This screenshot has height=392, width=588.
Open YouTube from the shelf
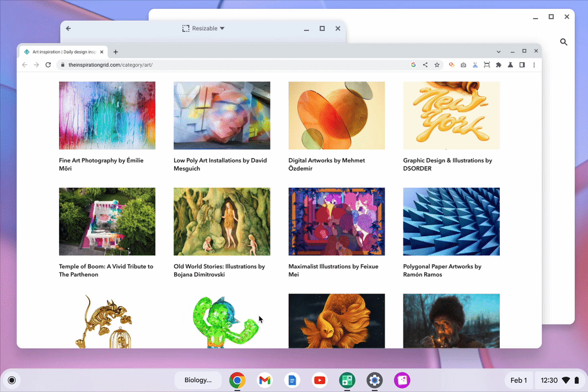pyautogui.click(x=320, y=380)
